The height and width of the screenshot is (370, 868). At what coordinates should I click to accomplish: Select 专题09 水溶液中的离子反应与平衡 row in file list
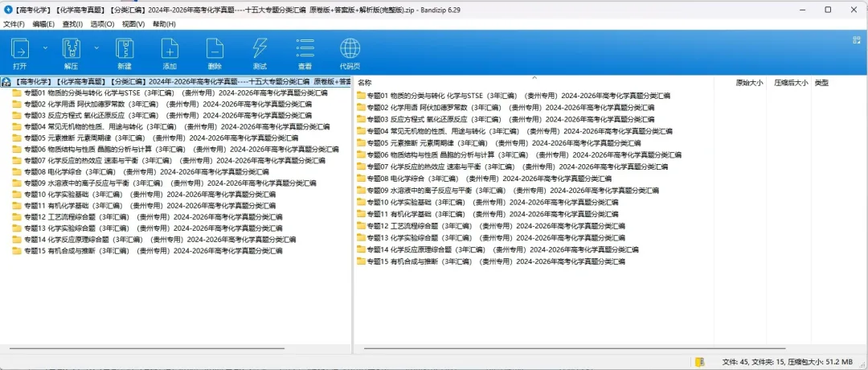508,190
